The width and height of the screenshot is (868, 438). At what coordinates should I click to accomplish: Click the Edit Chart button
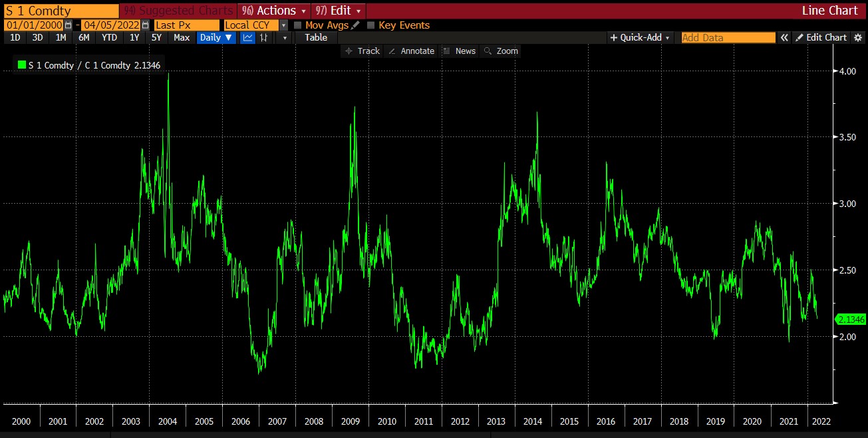(821, 38)
